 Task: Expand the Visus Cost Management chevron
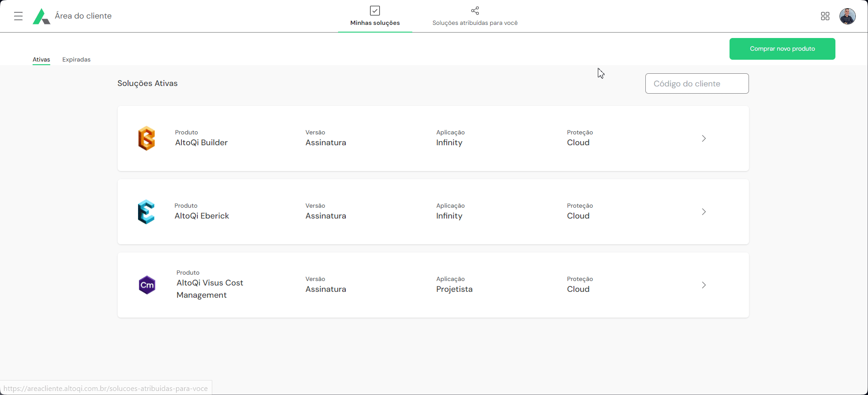click(704, 285)
